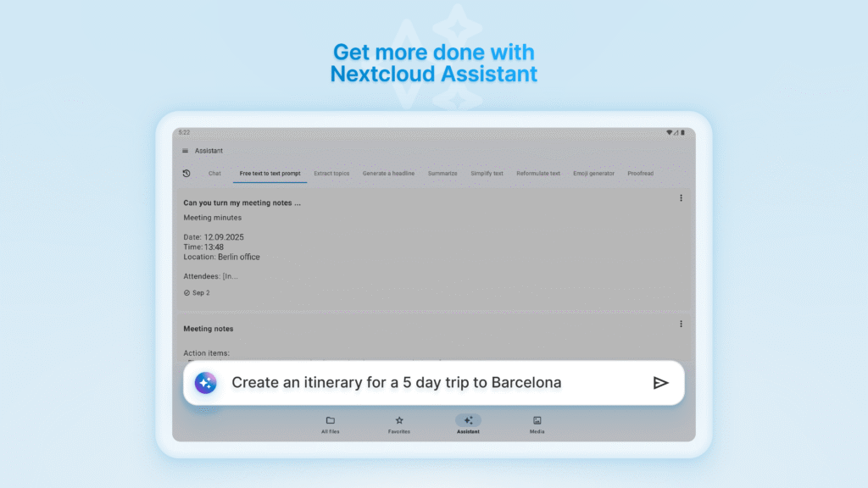Select the Free text to text prompt tab

pos(270,173)
